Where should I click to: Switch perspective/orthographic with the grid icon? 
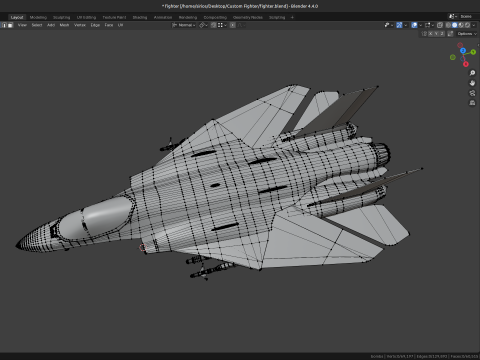[472, 103]
